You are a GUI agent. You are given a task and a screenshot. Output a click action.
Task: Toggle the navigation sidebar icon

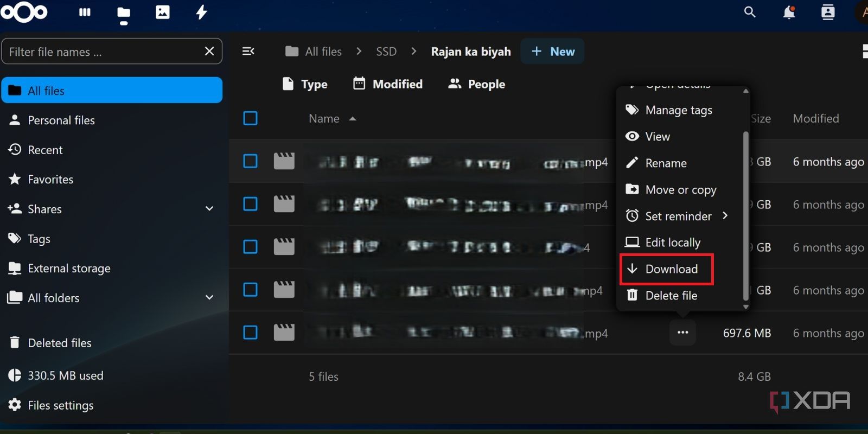click(248, 51)
